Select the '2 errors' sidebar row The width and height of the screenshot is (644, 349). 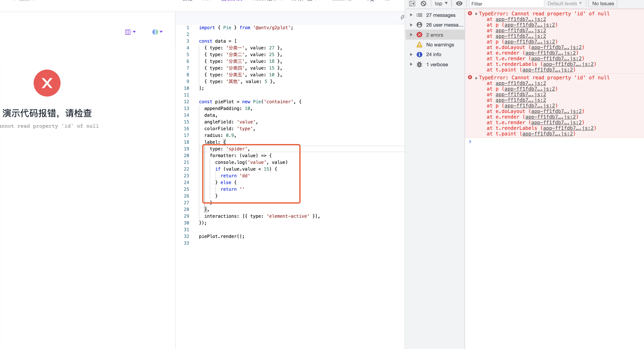[435, 35]
